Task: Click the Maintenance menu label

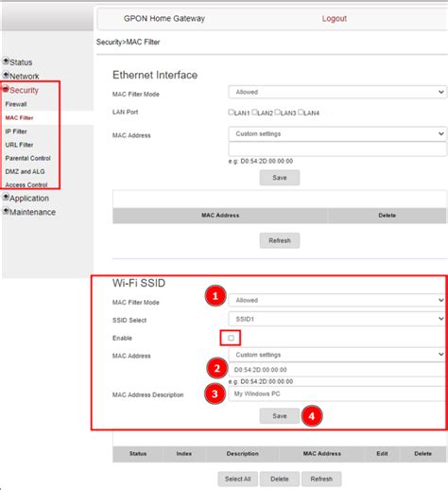Action: tap(33, 212)
